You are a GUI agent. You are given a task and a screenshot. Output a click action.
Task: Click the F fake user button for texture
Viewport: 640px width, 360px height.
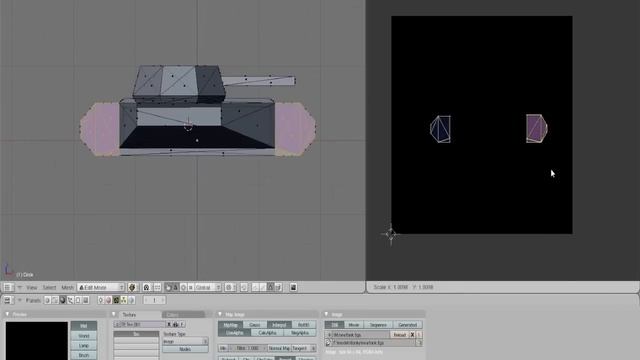pos(182,324)
